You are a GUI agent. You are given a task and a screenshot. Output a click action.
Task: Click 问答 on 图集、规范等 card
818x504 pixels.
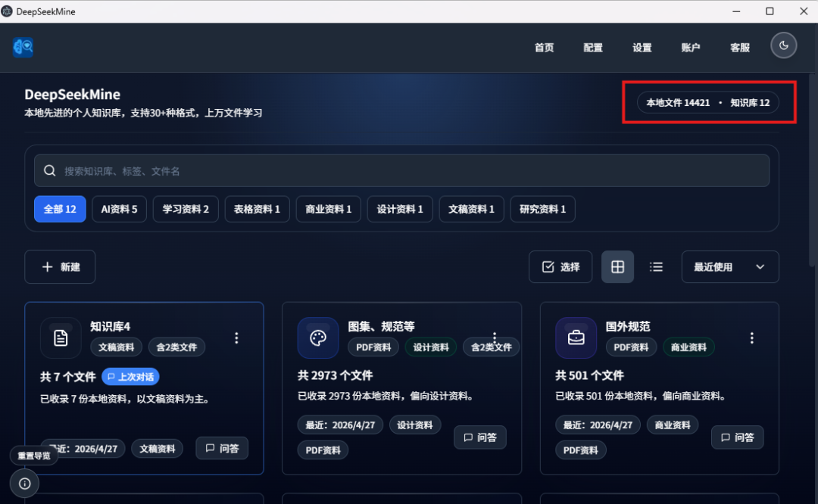click(x=480, y=437)
